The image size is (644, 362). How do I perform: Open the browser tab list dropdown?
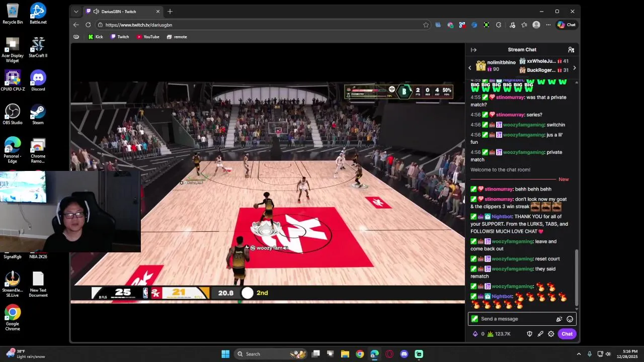(x=76, y=11)
